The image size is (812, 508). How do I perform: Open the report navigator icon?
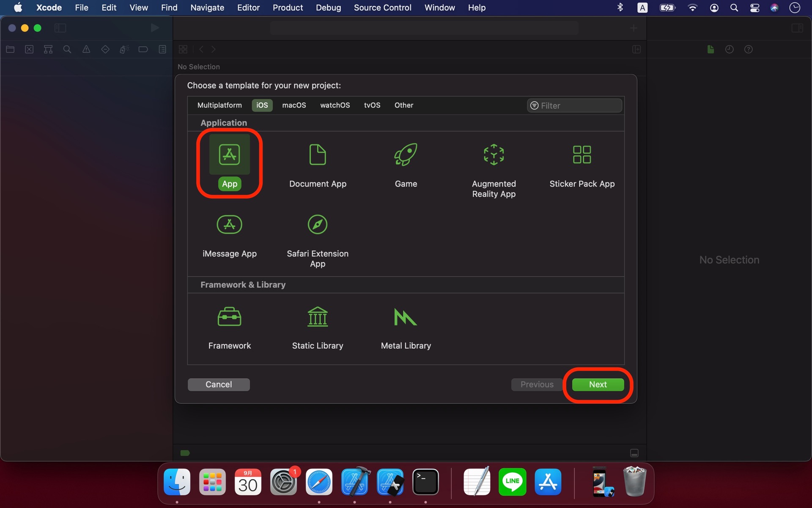pyautogui.click(x=162, y=50)
